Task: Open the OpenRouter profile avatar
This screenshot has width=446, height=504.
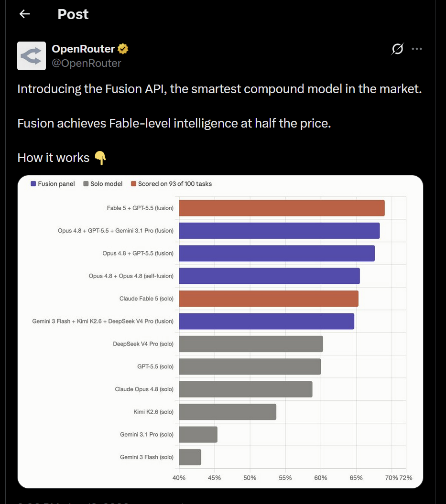Action: (x=32, y=56)
